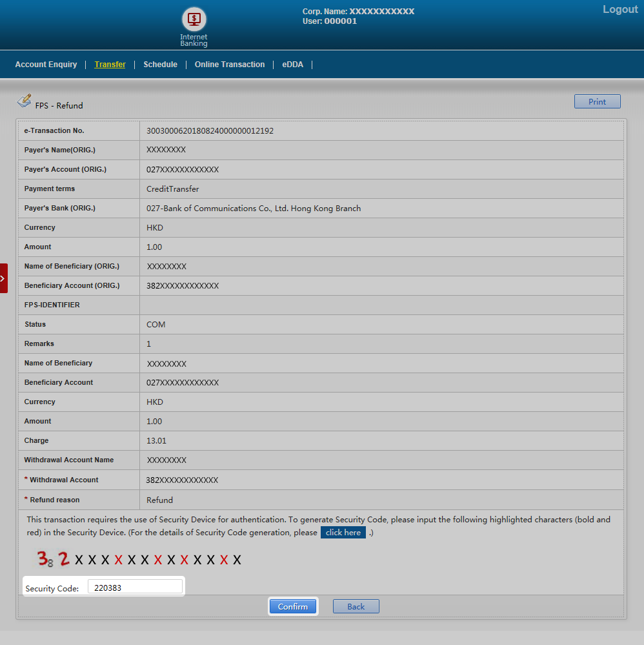Screen dimensions: 644x645
Task: Log out via the Logout link
Action: click(619, 10)
